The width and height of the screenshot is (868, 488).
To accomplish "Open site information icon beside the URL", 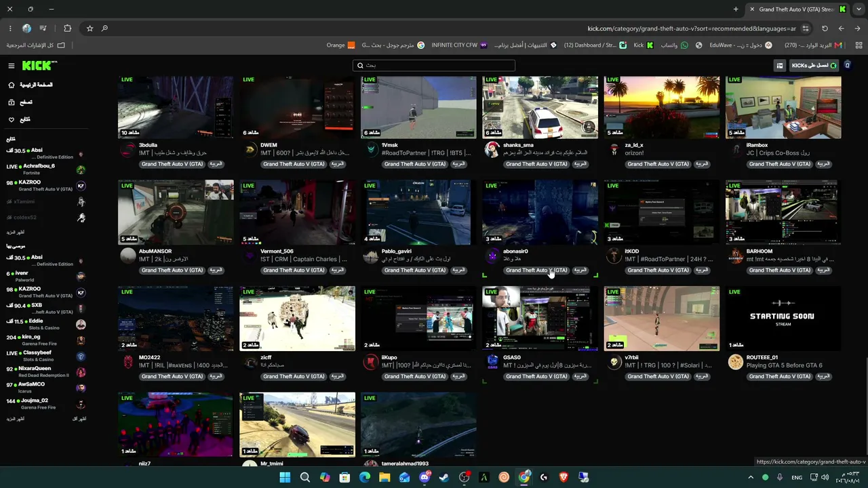I will 806,28.
